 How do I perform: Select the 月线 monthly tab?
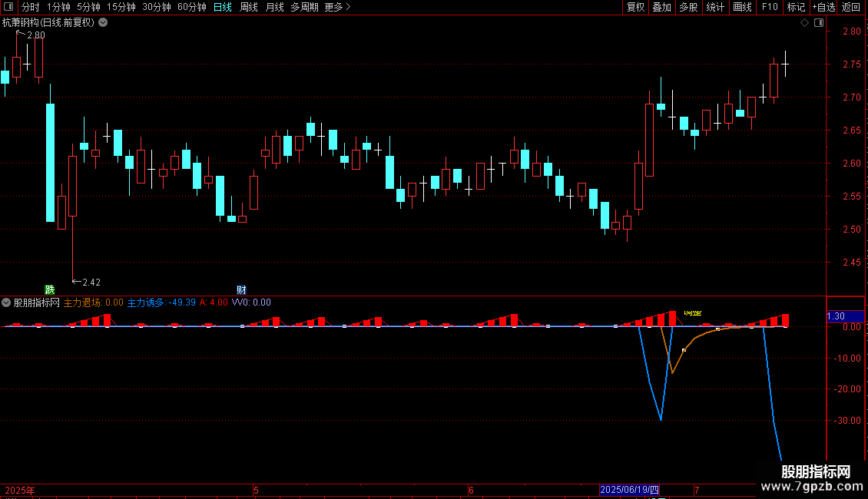274,7
